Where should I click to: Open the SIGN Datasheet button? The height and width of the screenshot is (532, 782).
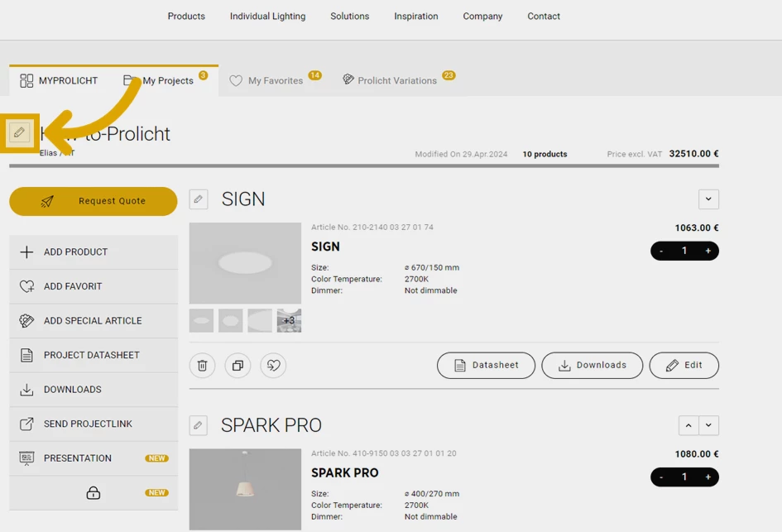[486, 366]
